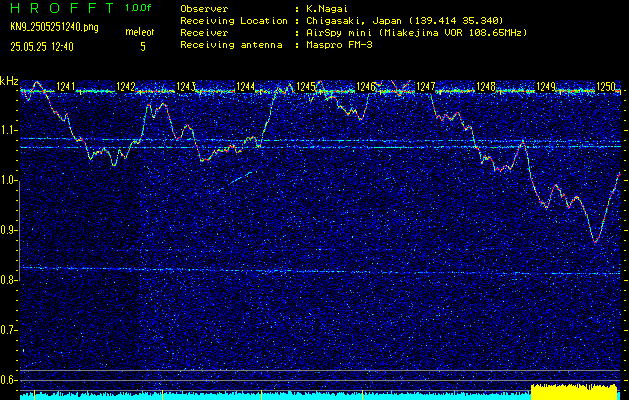Click filename KN9_2505251240.png
The height and width of the screenshot is (400, 629).
(54, 27)
